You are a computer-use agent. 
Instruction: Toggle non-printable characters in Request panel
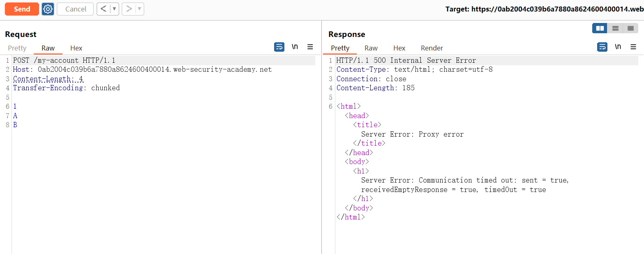[x=295, y=47]
